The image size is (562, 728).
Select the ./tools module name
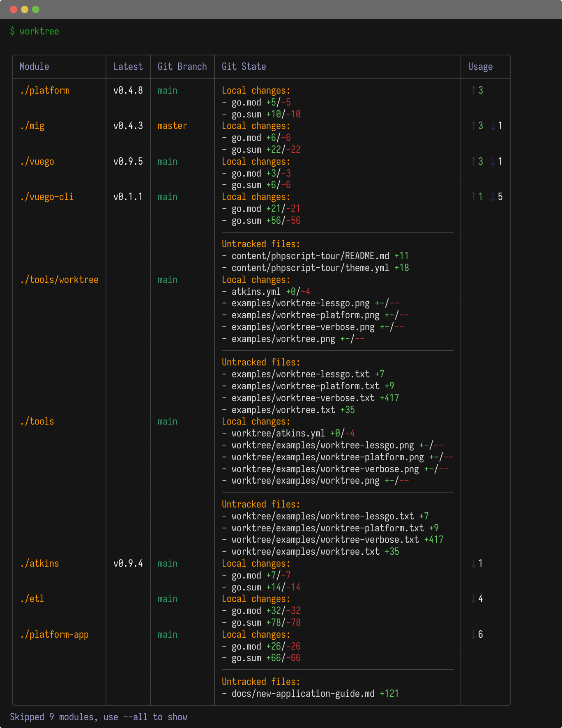pyautogui.click(x=37, y=421)
